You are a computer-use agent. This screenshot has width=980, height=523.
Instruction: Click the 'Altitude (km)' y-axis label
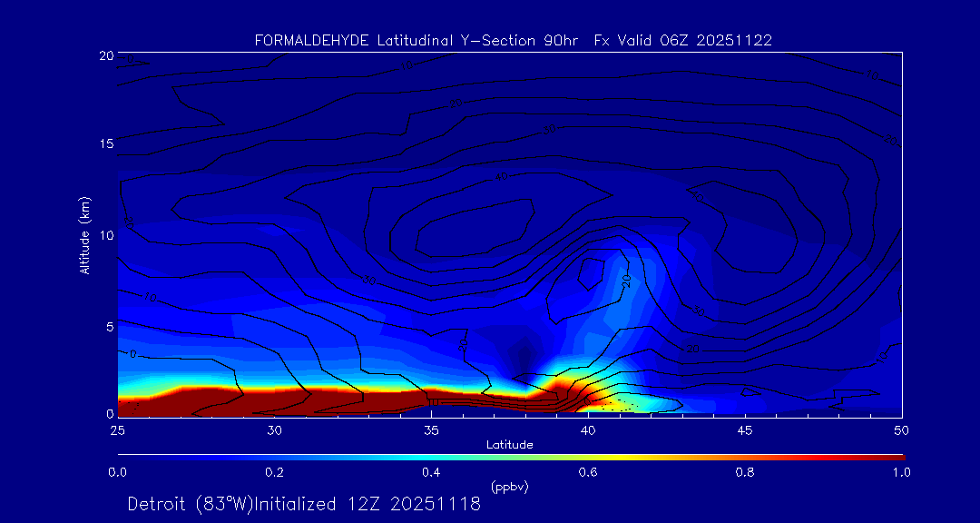point(84,235)
